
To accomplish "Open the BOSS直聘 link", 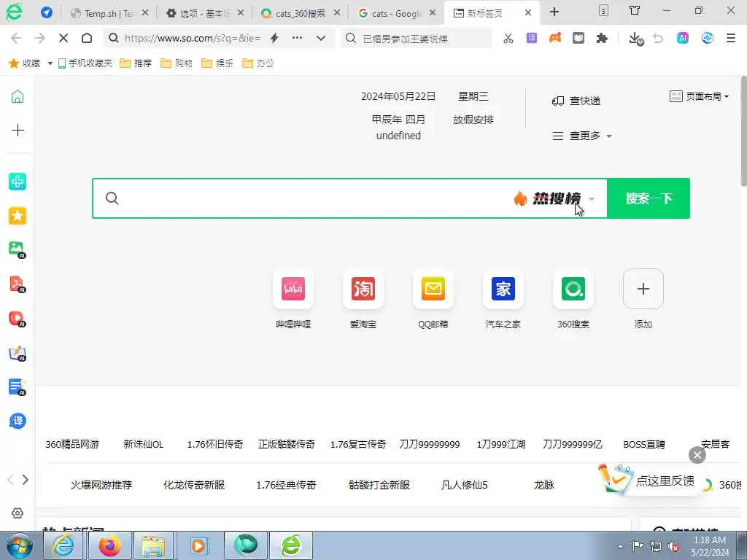I will tap(643, 444).
